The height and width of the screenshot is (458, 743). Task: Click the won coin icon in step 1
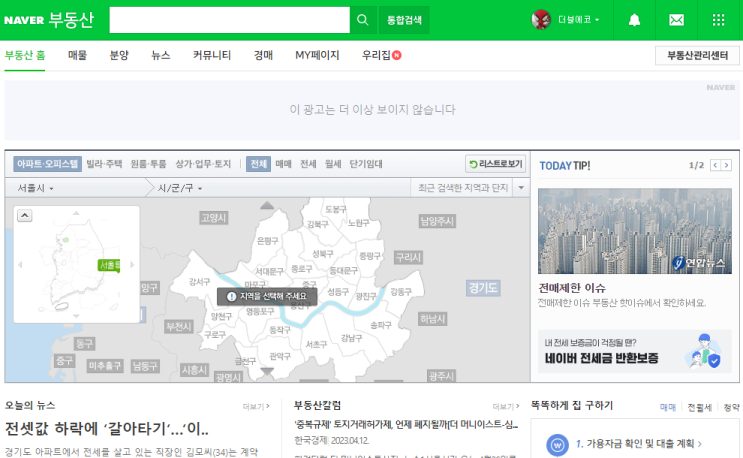(557, 445)
